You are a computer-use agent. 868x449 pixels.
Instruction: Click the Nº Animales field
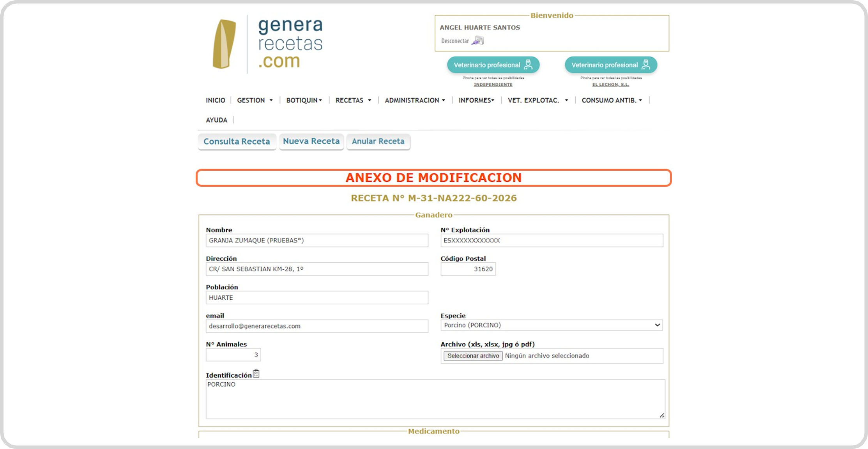coord(233,355)
